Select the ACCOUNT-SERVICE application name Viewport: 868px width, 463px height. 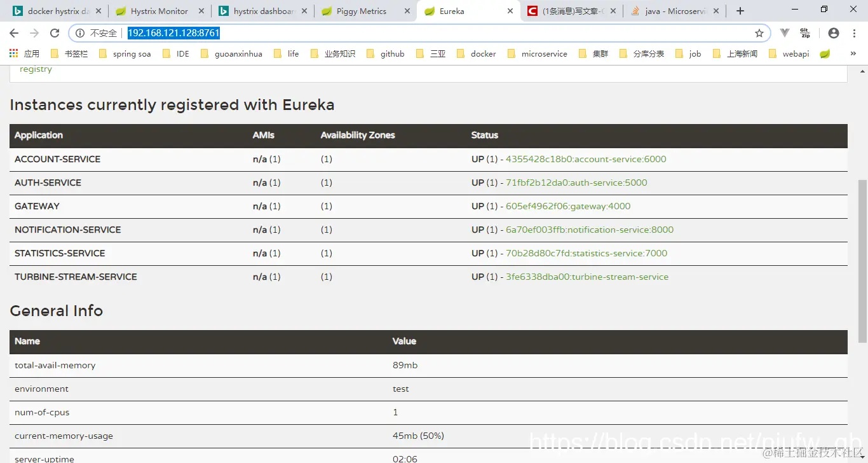point(57,159)
